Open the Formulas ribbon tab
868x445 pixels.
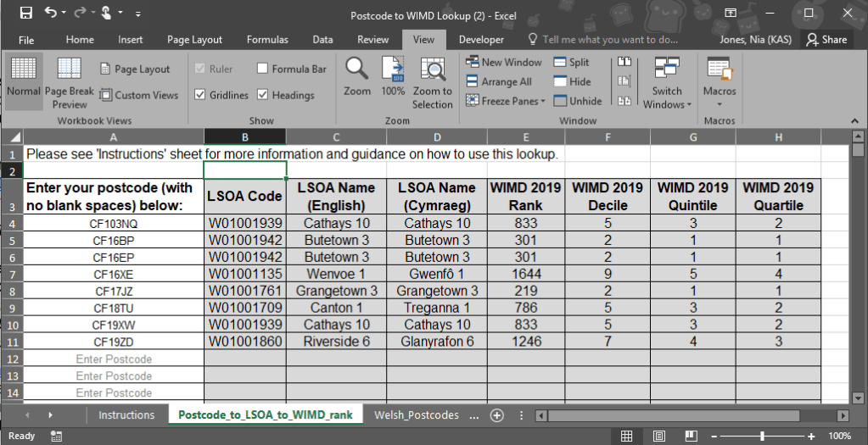click(x=267, y=40)
